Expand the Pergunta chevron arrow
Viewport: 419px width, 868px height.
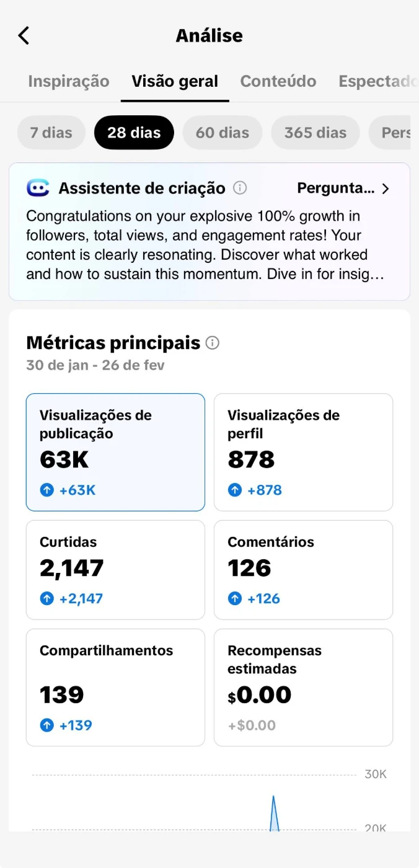coord(386,188)
